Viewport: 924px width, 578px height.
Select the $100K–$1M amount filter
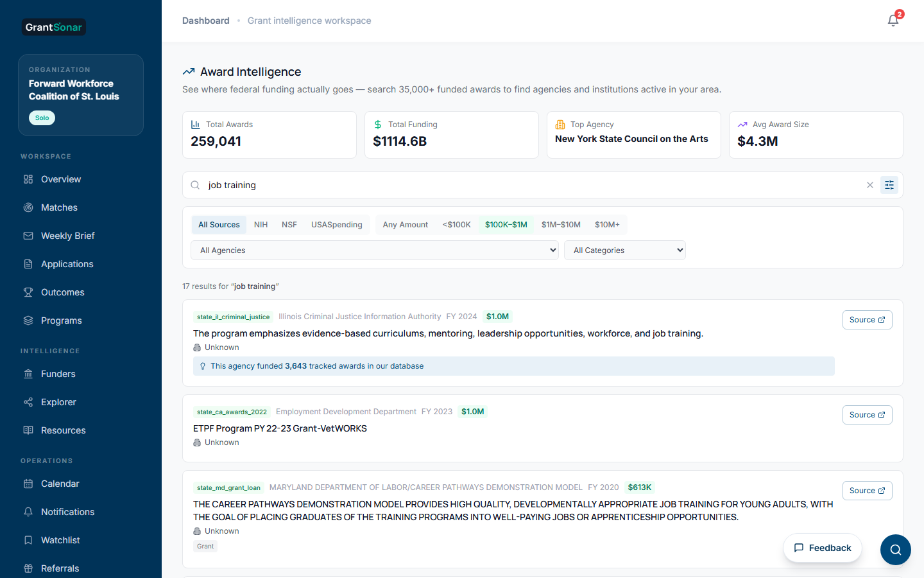(x=506, y=225)
